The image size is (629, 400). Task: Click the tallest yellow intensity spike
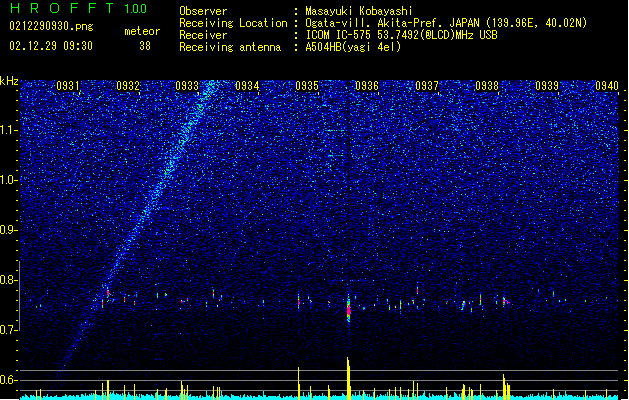tap(348, 378)
